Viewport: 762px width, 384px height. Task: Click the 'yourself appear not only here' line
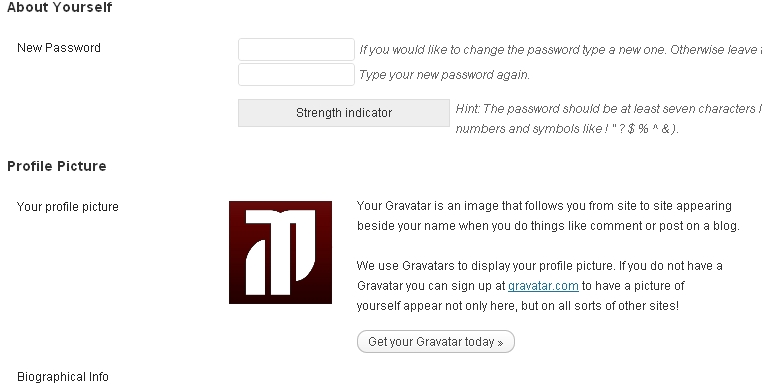tap(518, 306)
